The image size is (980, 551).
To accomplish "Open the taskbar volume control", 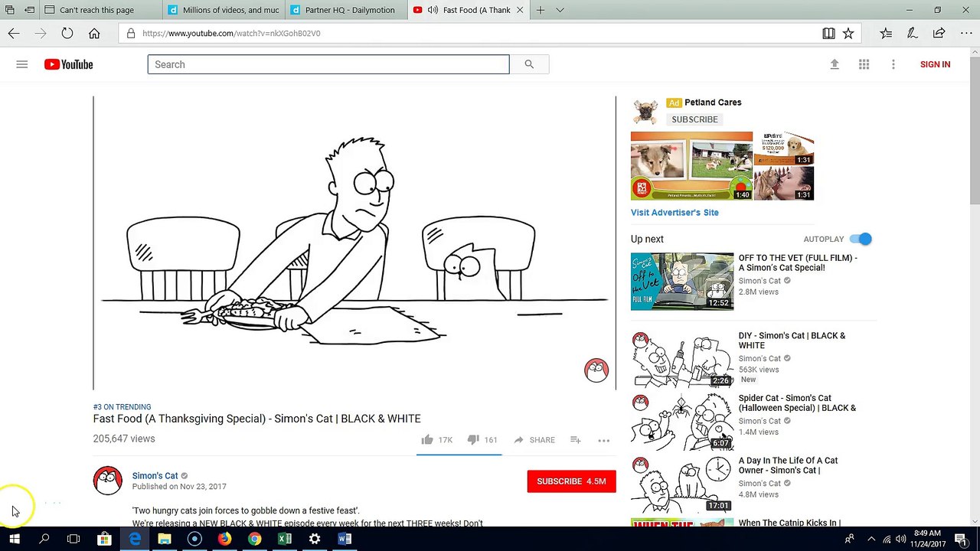I will tap(900, 539).
